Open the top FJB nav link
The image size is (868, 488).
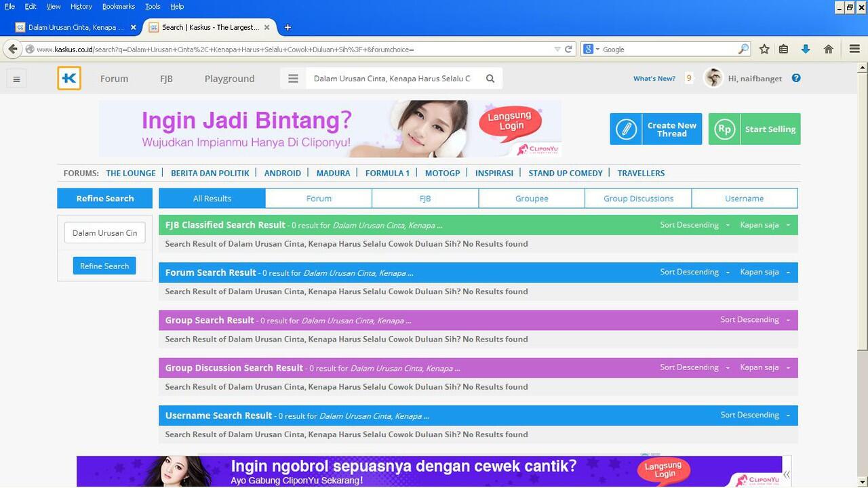(166, 79)
